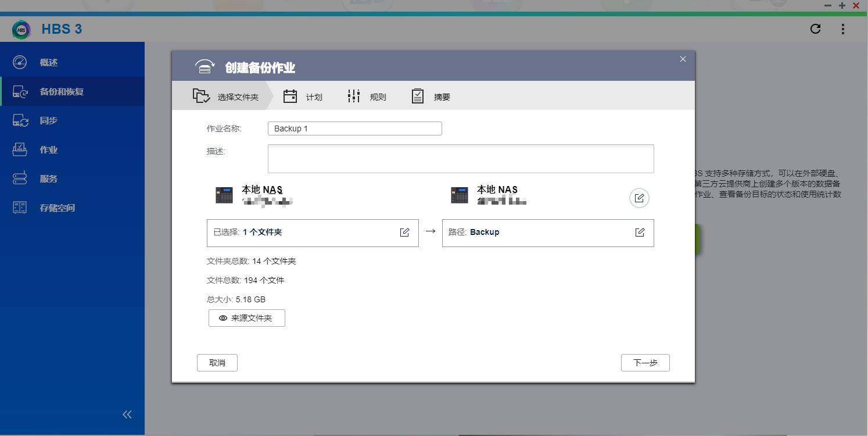Open the 作业 (Jobs) sidebar section
This screenshot has height=436, width=868.
49,149
